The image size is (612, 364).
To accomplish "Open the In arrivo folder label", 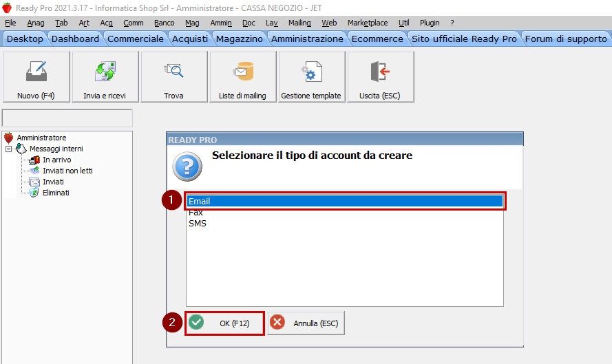I will pos(57,160).
